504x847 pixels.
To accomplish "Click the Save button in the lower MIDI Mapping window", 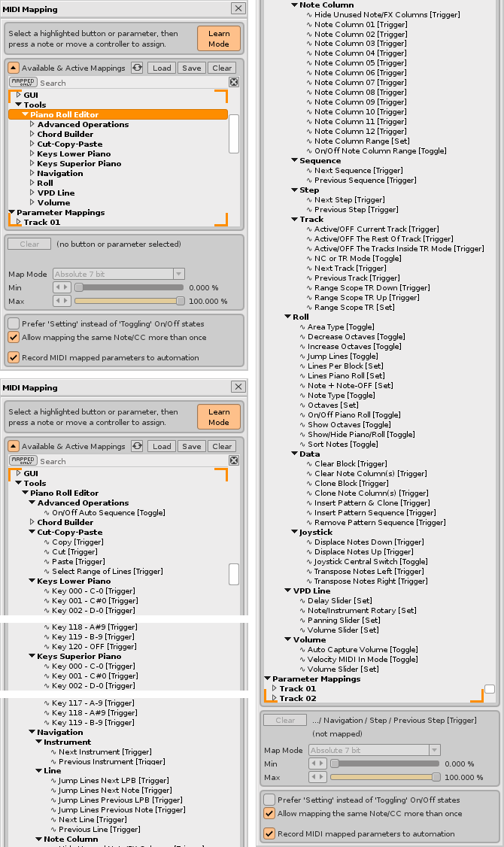I will pyautogui.click(x=192, y=446).
